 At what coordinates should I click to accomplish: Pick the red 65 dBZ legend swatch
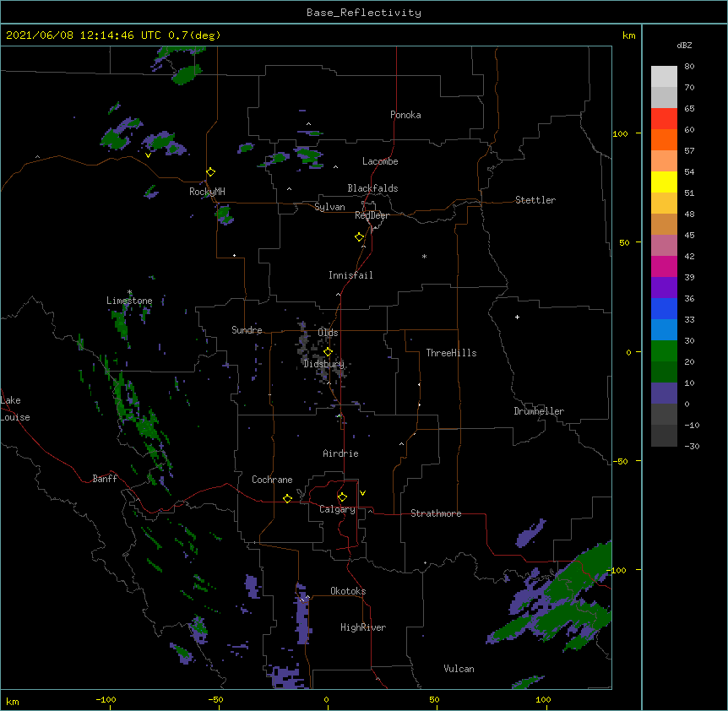(664, 119)
